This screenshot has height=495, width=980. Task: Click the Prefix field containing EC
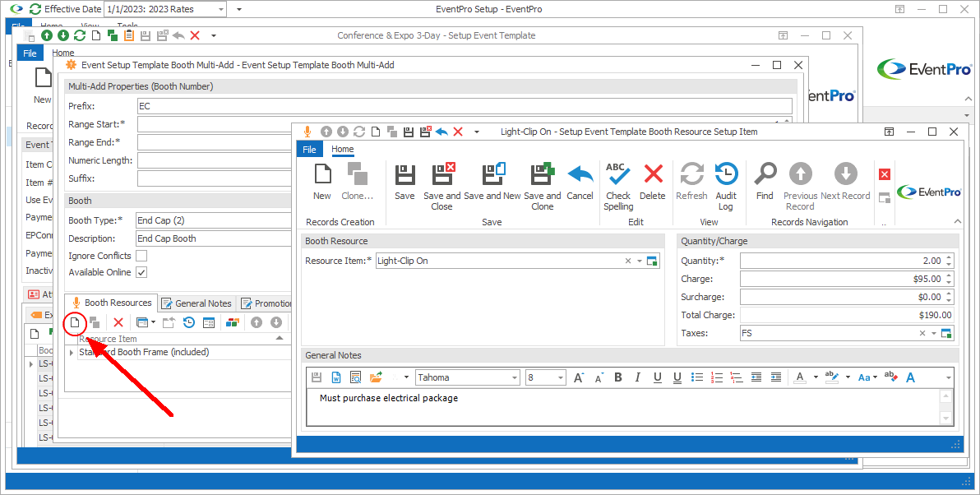(x=465, y=105)
